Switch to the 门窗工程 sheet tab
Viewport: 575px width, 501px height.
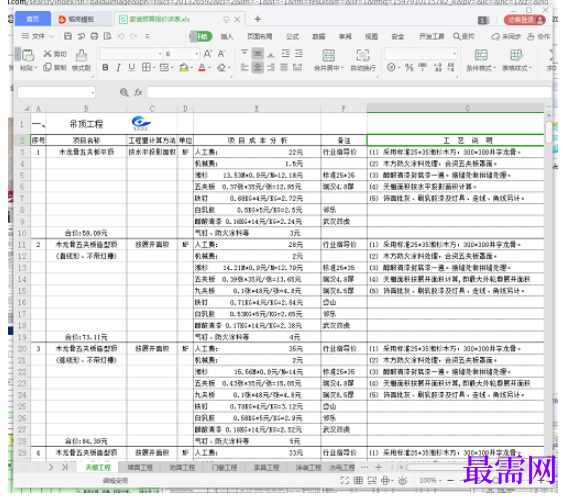pos(224,468)
